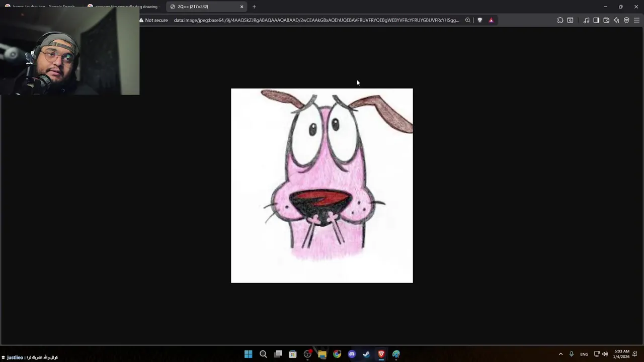Toggle the Brave sidebar panel icon
This screenshot has height=362, width=644.
tap(596, 20)
